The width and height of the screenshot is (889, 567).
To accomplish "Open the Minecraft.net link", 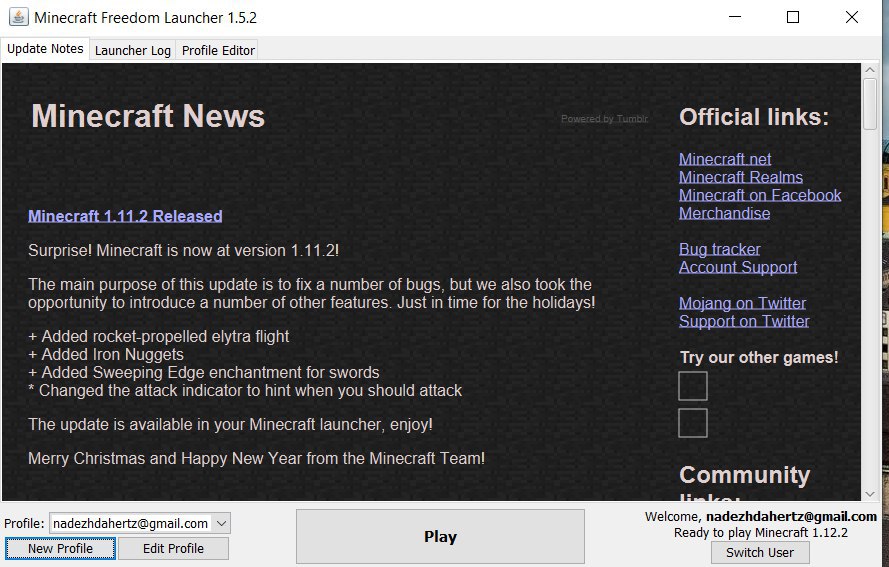I will click(725, 159).
